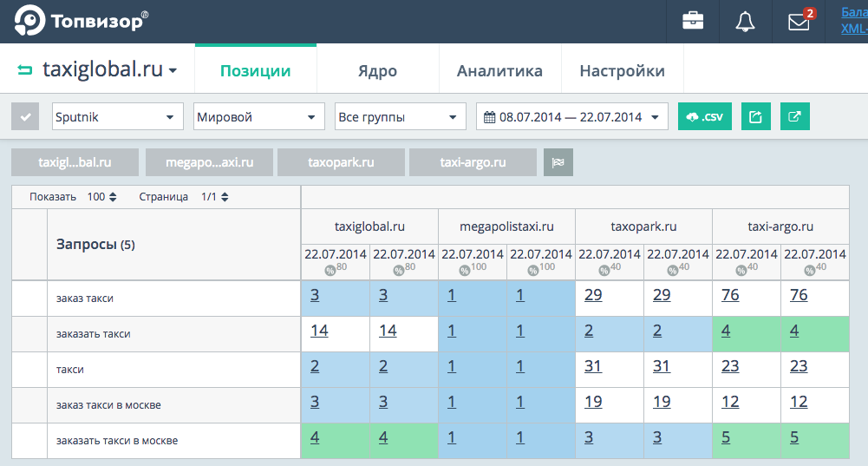868x466 pixels.
Task: Click the megapolistaxi.ru column header
Action: 506,226
